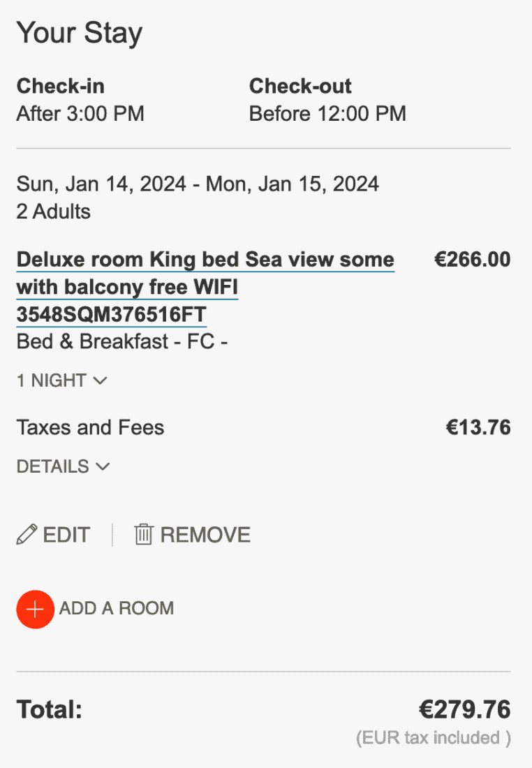
Task: Expand the DETAILS chevron arrow
Action: (x=103, y=466)
